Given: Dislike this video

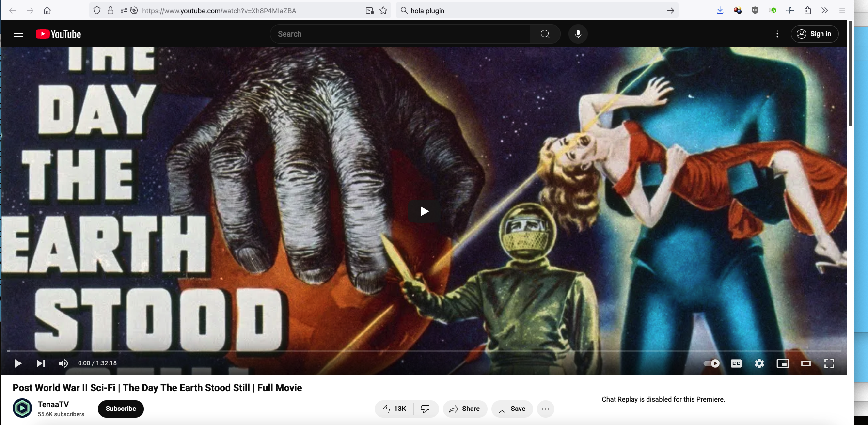Looking at the screenshot, I should click(x=426, y=409).
